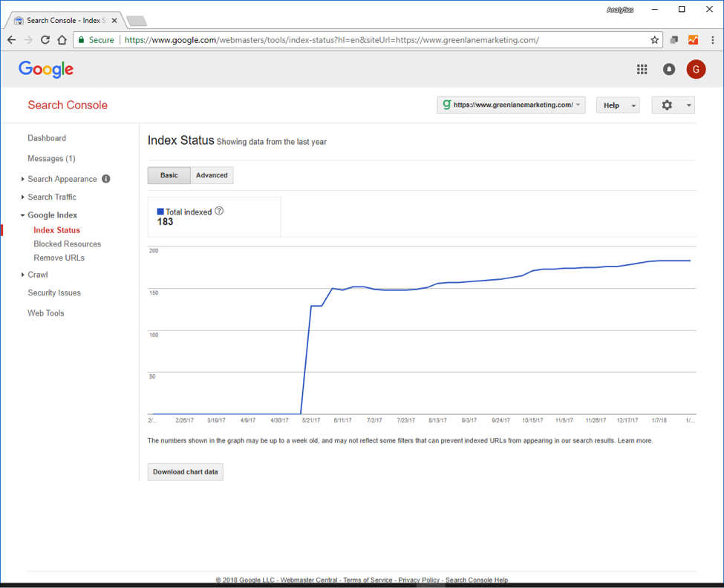Open Remove URLs page
The image size is (724, 588).
tap(59, 258)
